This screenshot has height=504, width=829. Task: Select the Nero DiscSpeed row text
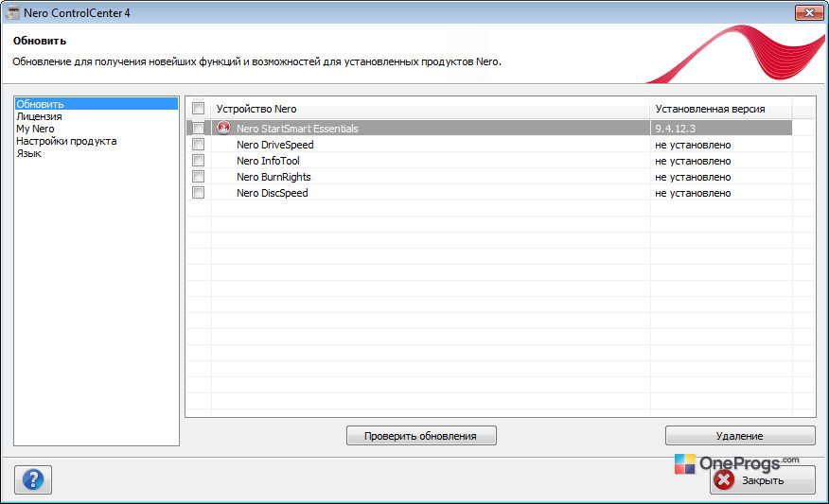[272, 193]
